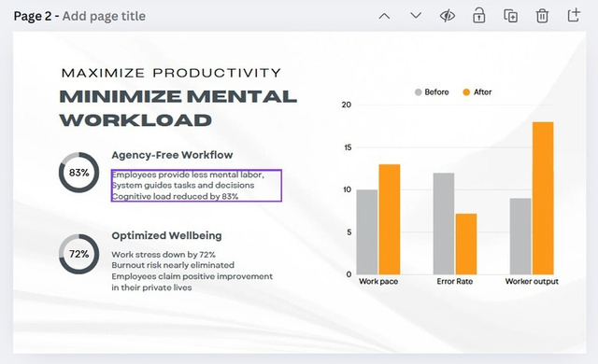Image resolution: width=598 pixels, height=364 pixels.
Task: Move page up with the up chevron
Action: [x=384, y=17]
